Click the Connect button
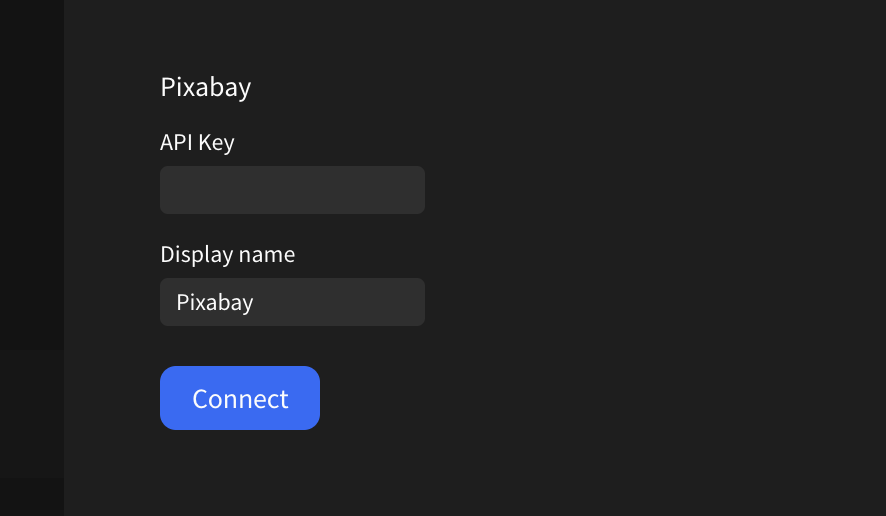The image size is (886, 516). (x=240, y=398)
